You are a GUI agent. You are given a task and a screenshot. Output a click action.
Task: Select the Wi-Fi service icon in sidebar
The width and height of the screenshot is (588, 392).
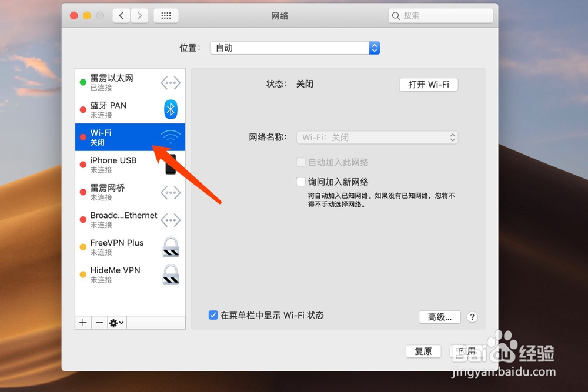tap(170, 136)
